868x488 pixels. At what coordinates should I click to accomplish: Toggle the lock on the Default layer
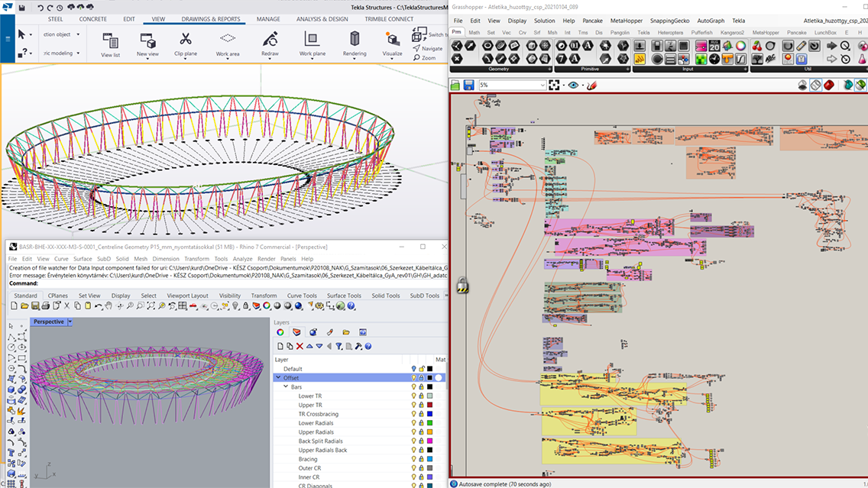421,369
